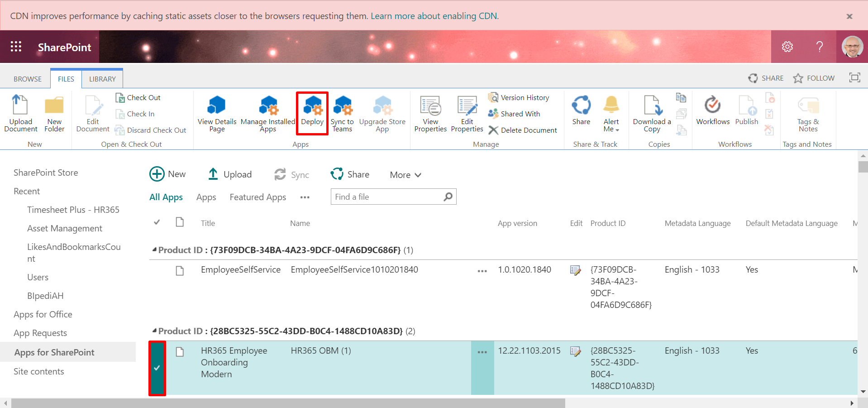
Task: Expand the More dropdown menu
Action: click(405, 175)
